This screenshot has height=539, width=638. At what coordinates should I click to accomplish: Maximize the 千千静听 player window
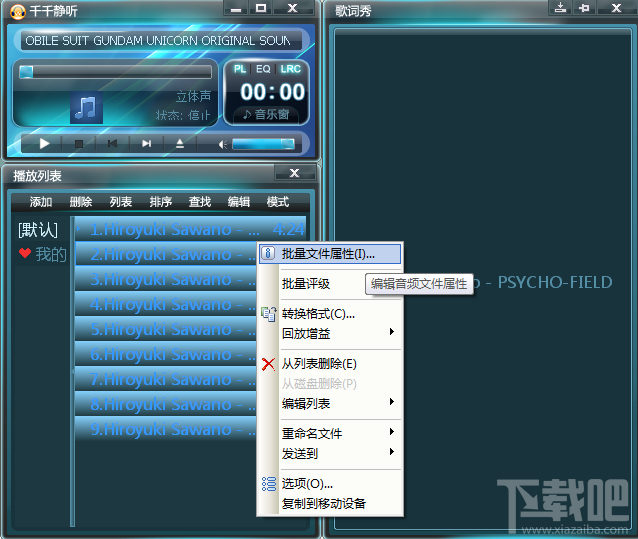261,8
